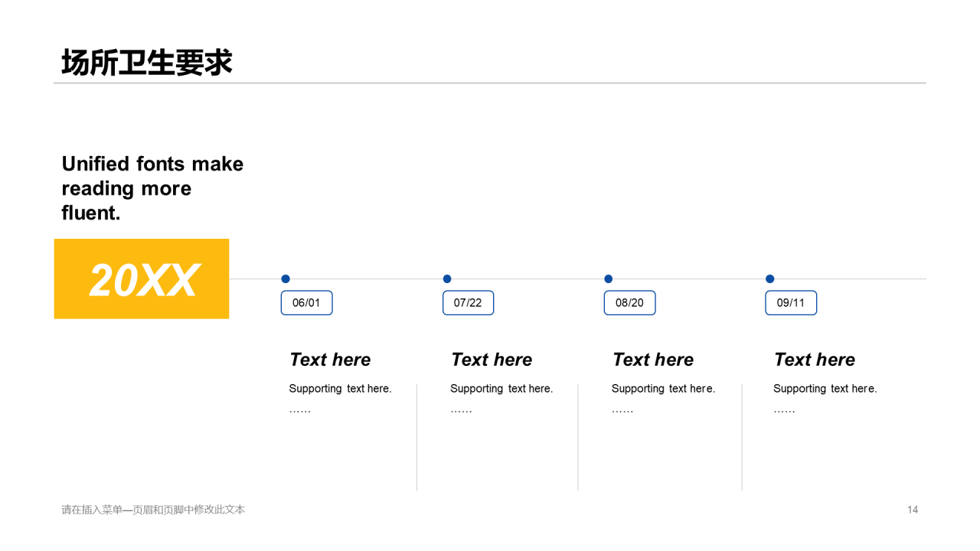Image resolution: width=980 pixels, height=551 pixels.
Task: Click the "Text here" heading under 09/11
Action: pos(815,360)
